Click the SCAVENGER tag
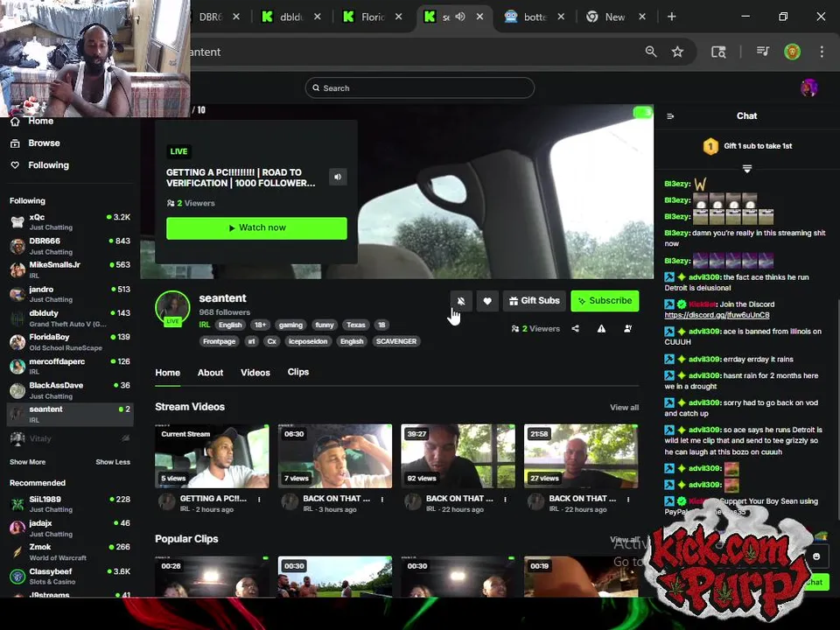 click(395, 341)
